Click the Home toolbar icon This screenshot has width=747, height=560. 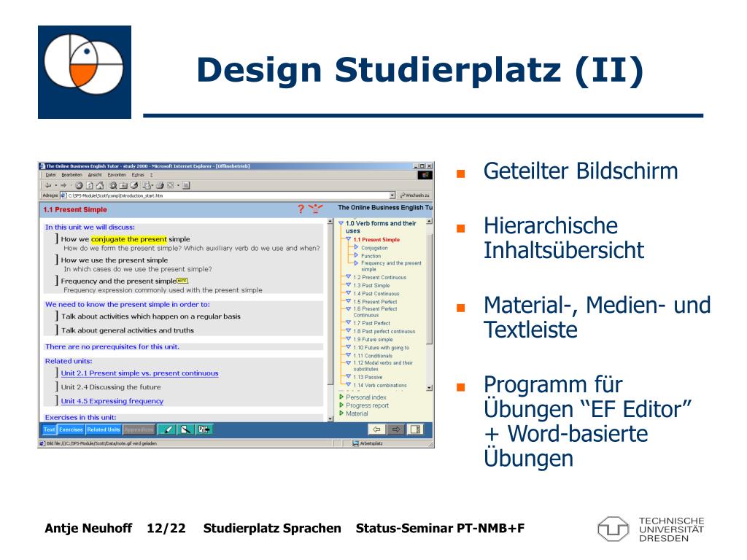point(99,185)
